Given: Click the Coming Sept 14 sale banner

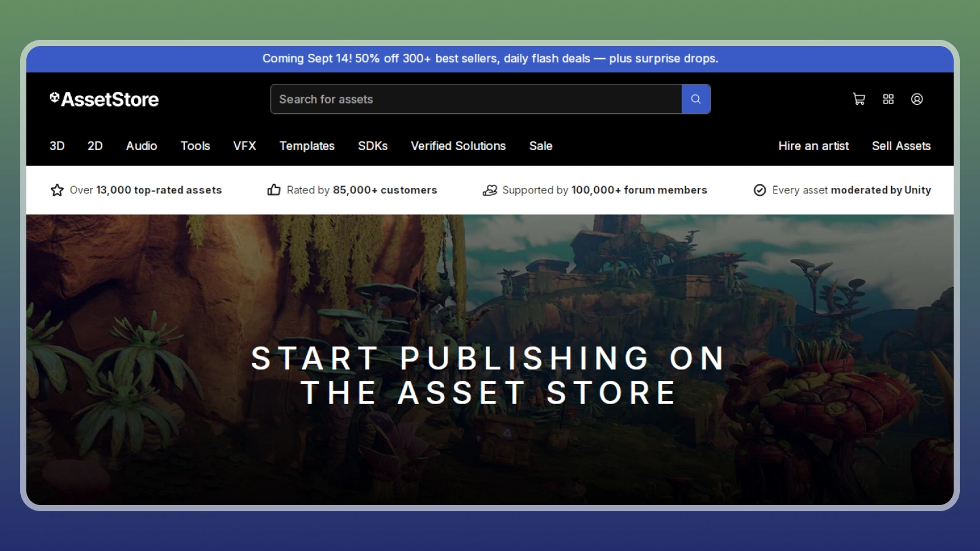Looking at the screenshot, I should pyautogui.click(x=490, y=59).
